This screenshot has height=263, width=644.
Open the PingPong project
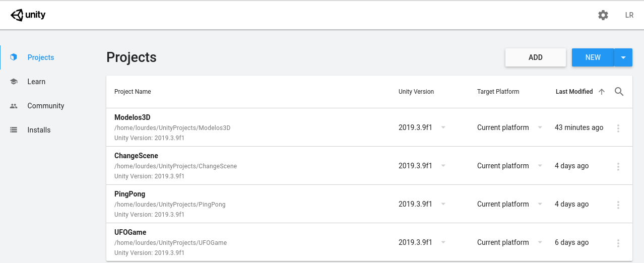pyautogui.click(x=130, y=194)
